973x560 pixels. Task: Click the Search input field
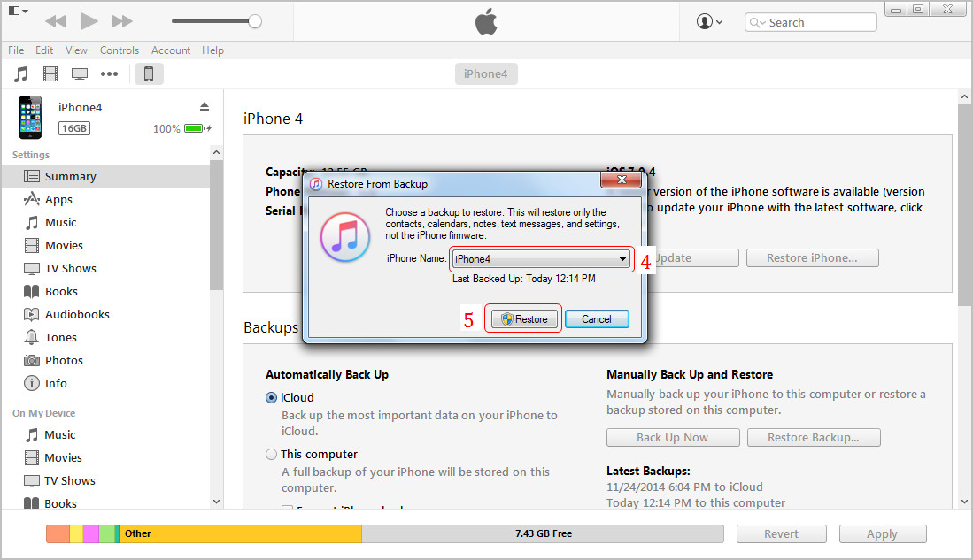810,22
